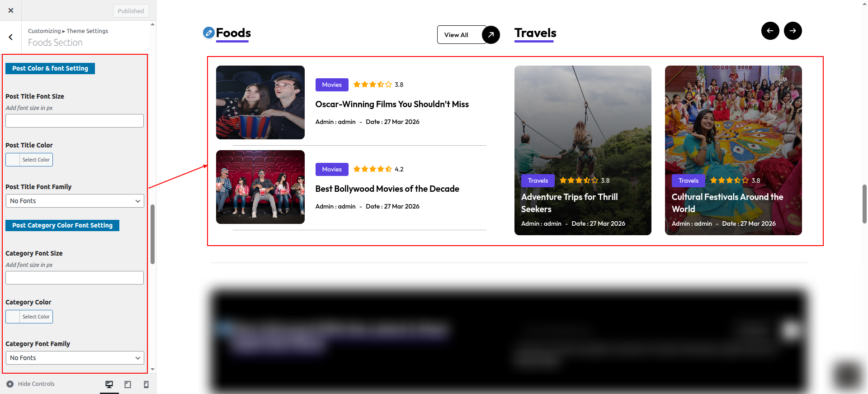Screen dimensions: 868x394
Task: Click the pencil edit shortcut beside Foods
Action: pyautogui.click(x=208, y=33)
